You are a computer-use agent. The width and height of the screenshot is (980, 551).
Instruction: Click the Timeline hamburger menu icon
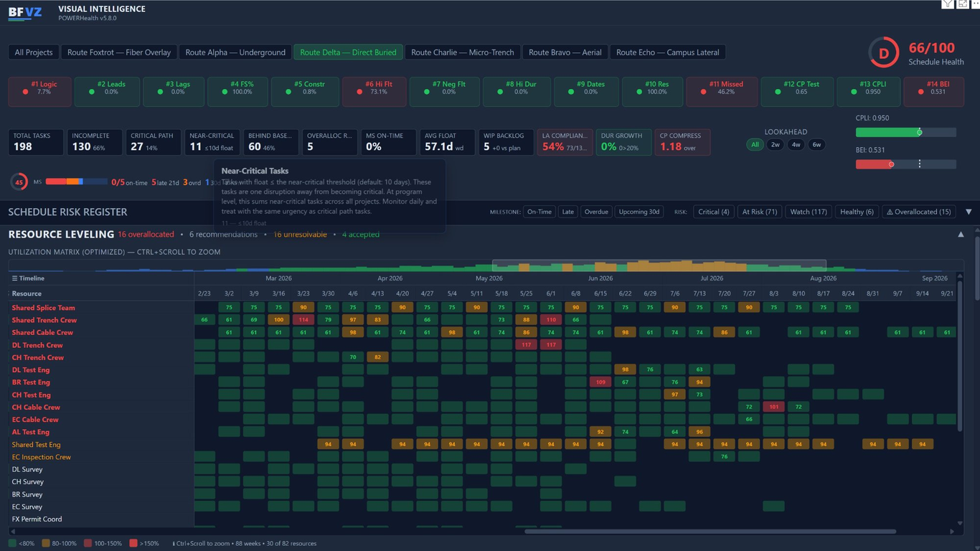tap(14, 278)
